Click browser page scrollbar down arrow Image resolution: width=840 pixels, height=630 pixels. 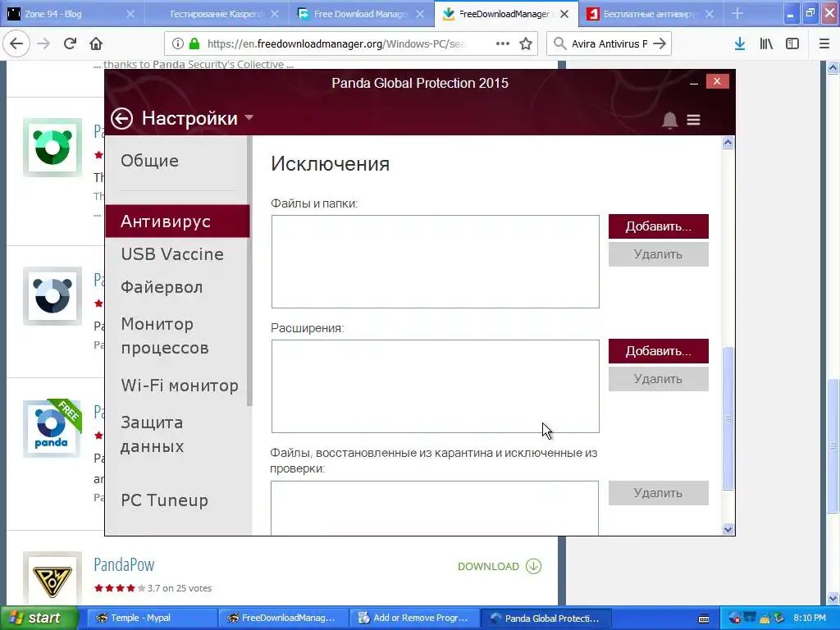(x=833, y=598)
